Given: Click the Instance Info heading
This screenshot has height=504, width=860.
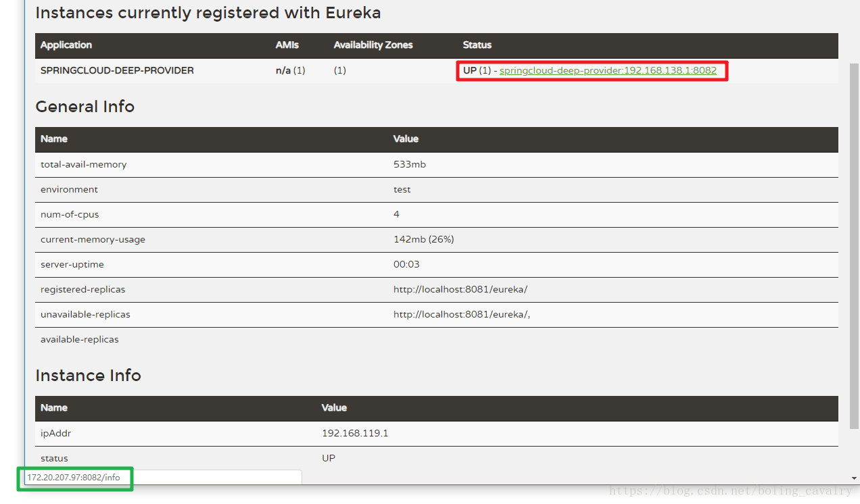Looking at the screenshot, I should 88,376.
